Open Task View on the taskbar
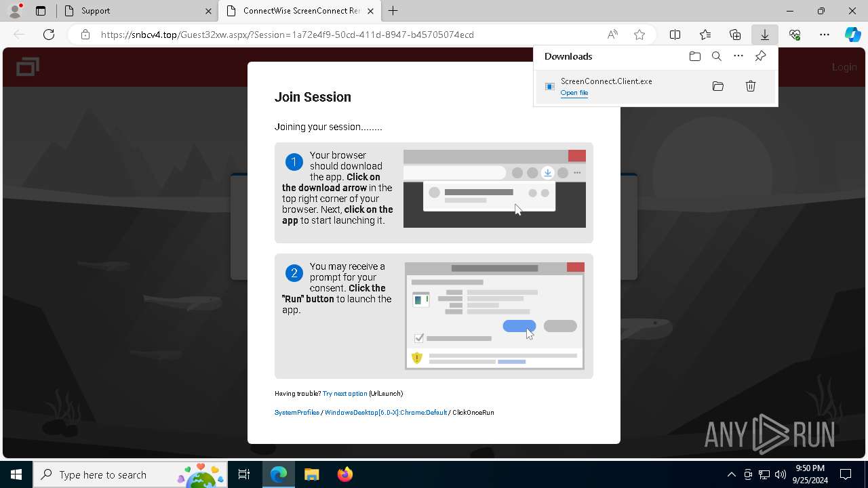 [x=244, y=474]
